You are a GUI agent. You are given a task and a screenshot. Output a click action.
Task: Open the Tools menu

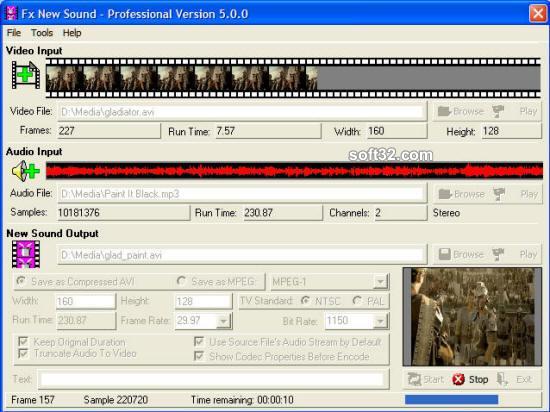[42, 33]
